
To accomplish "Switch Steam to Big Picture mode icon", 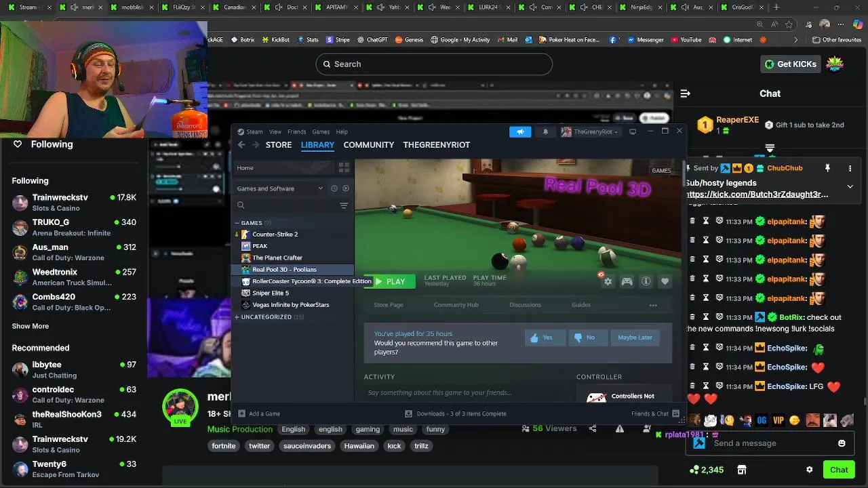I will click(633, 131).
